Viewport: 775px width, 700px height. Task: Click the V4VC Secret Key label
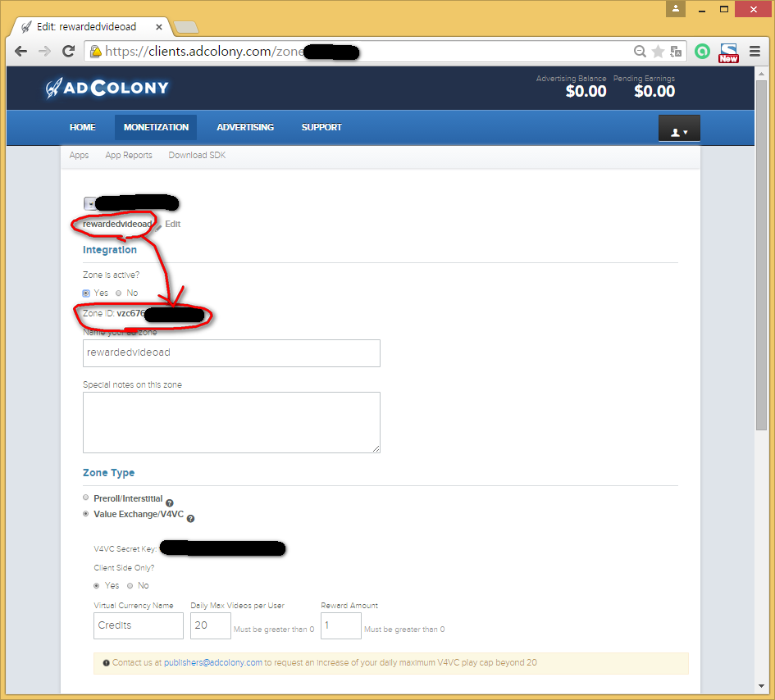click(125, 549)
